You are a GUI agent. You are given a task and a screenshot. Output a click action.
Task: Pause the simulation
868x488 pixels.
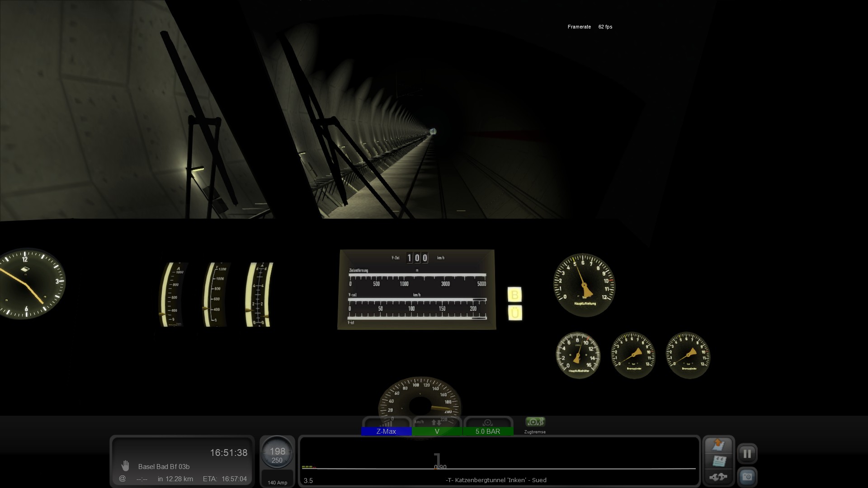coord(747,453)
